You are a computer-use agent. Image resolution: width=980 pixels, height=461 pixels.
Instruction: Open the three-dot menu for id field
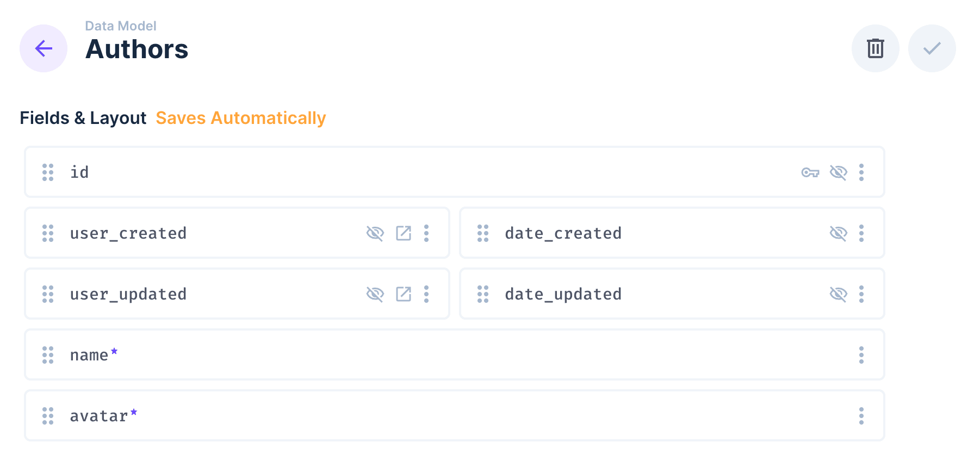point(861,172)
